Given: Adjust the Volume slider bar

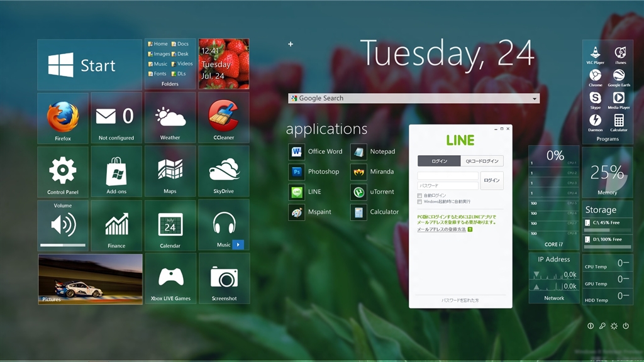Looking at the screenshot, I should 63,245.
